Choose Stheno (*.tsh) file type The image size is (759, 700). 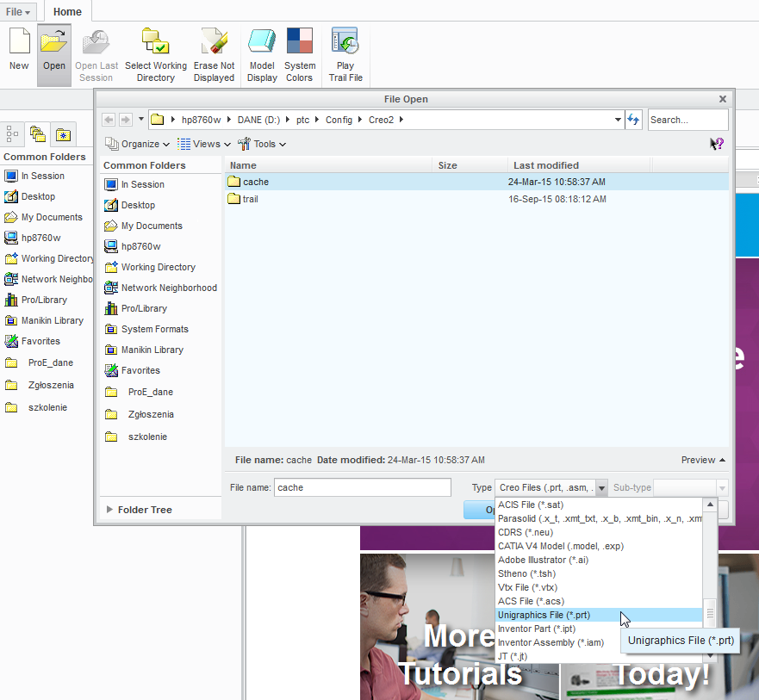pos(599,573)
